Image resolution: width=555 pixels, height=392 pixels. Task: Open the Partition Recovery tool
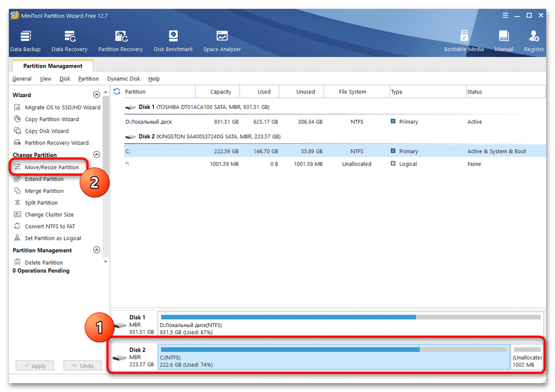pyautogui.click(x=121, y=41)
